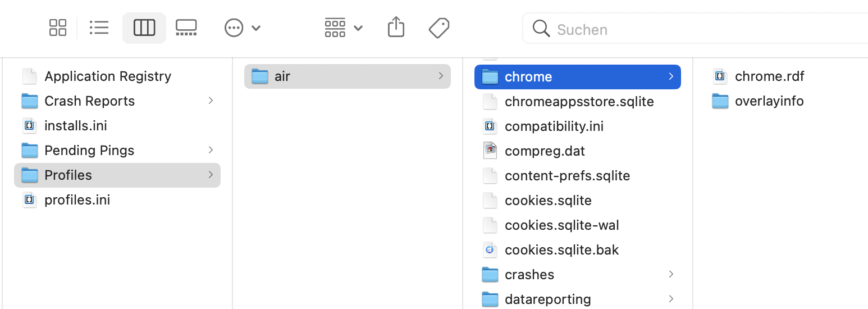Open the overlayinfo folder
Screen dimensions: 868x309
tap(769, 101)
